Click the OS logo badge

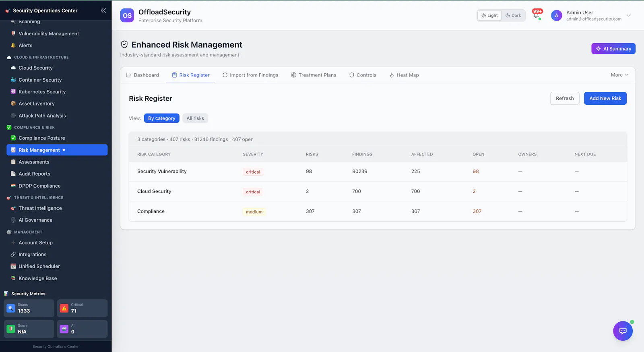tap(127, 16)
